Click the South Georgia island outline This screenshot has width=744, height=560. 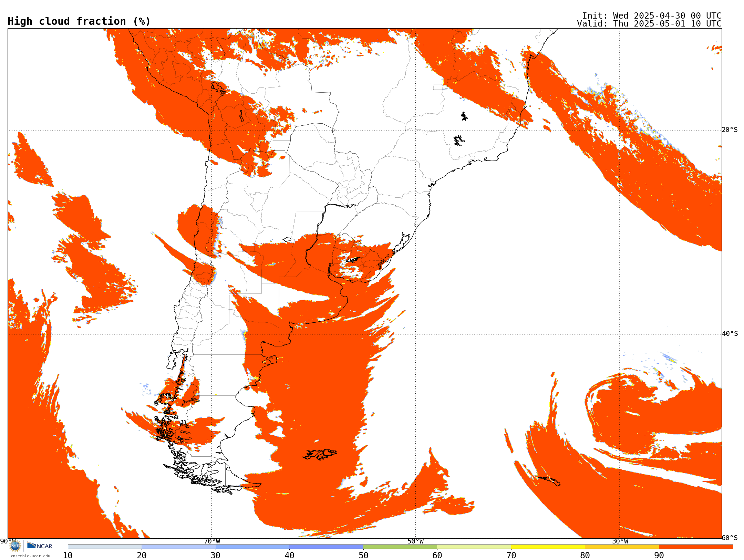tap(549, 481)
